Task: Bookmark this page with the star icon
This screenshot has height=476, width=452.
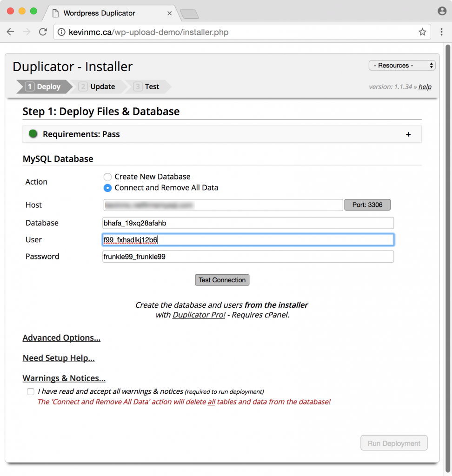Action: pos(422,32)
